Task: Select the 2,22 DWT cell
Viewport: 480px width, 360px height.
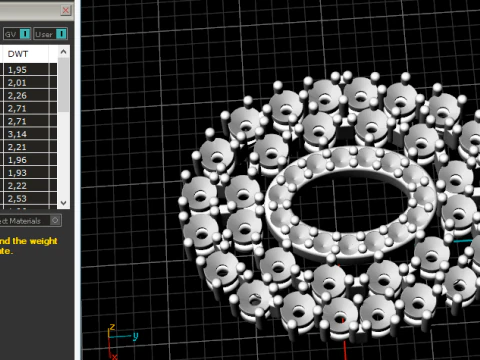Action: pos(26,186)
